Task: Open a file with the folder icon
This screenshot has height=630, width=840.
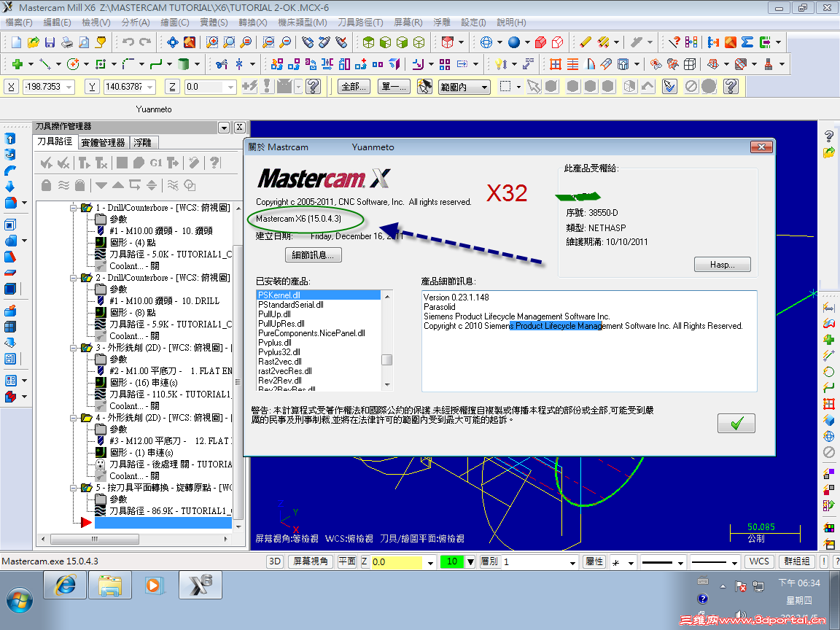Action: 34,42
